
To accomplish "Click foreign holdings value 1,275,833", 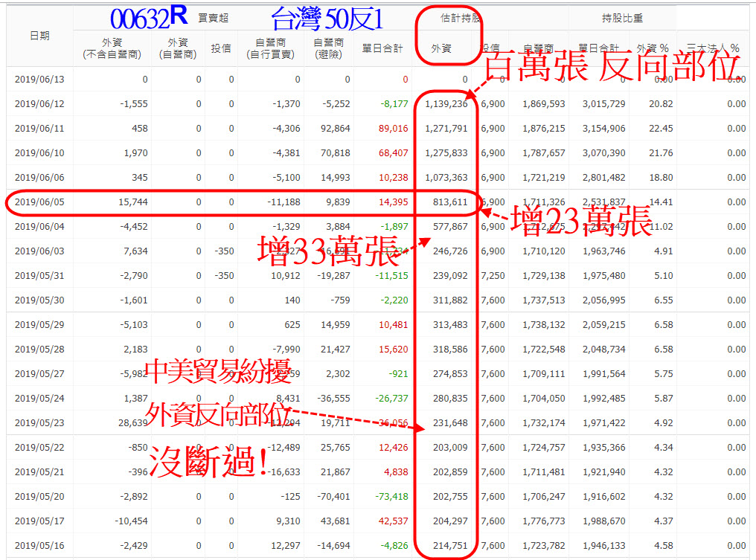I will (x=446, y=153).
